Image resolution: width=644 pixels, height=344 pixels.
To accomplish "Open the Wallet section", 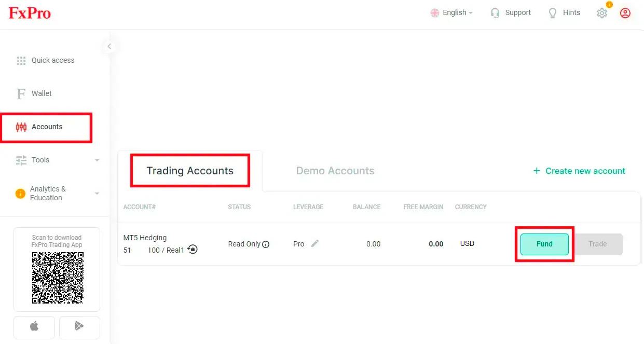I will tap(42, 93).
